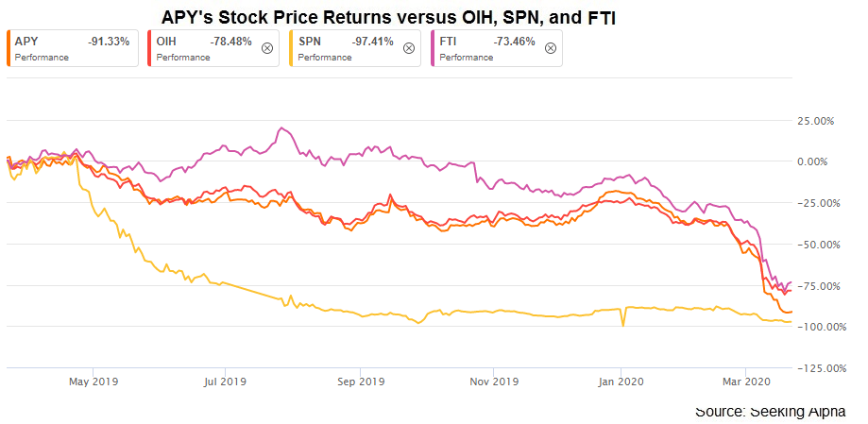Click the red OIH color bar
The width and height of the screenshot is (868, 424).
coord(149,48)
